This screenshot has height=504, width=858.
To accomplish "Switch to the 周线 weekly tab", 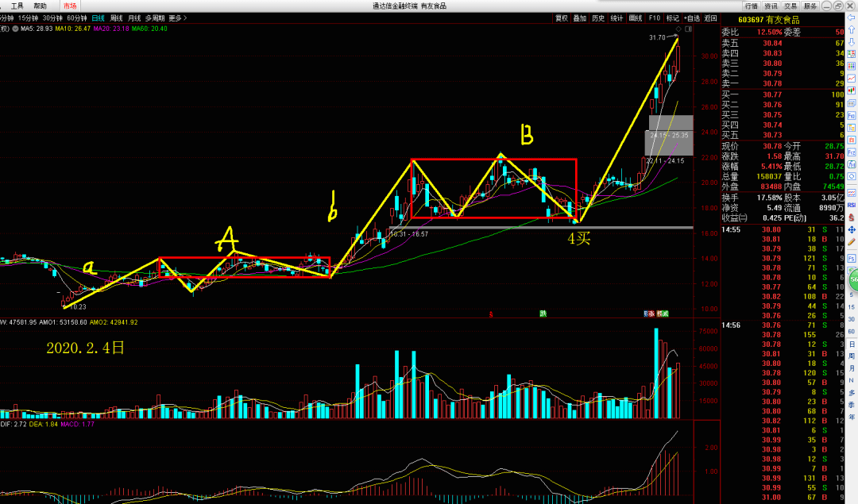I will pos(116,17).
